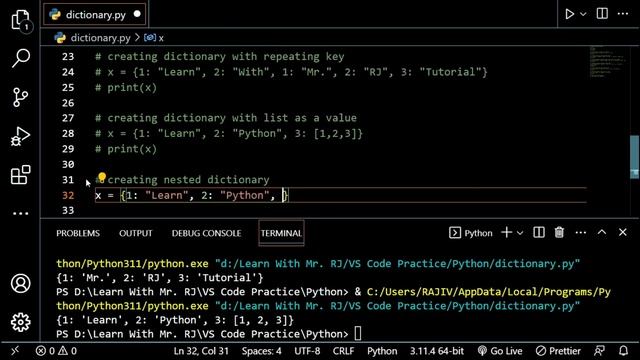Screen dimensions: 640x360
Task: Click the Python terminal profile label
Action: (471, 233)
